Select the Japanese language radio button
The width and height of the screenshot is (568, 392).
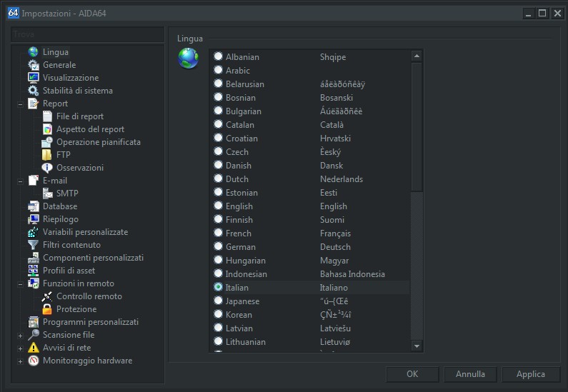point(218,301)
